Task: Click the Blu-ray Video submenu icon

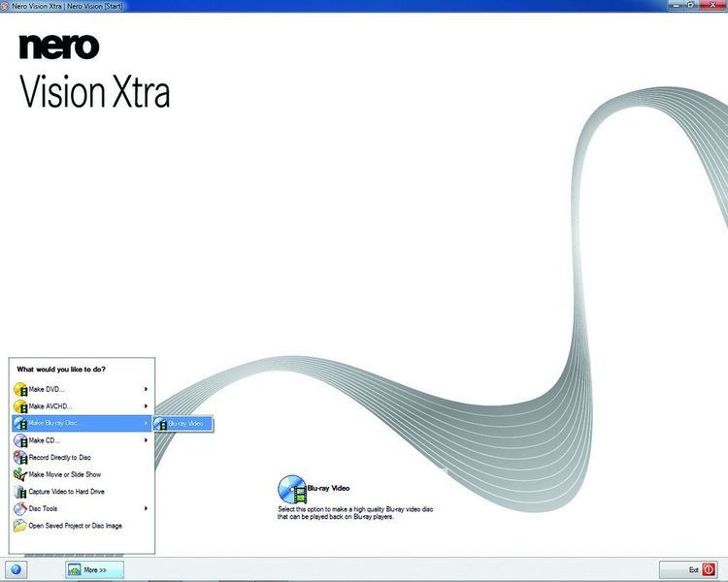Action: [x=160, y=423]
